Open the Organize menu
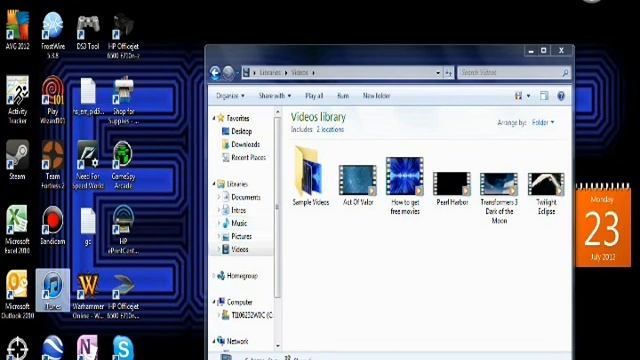640x360 pixels. (x=230, y=96)
